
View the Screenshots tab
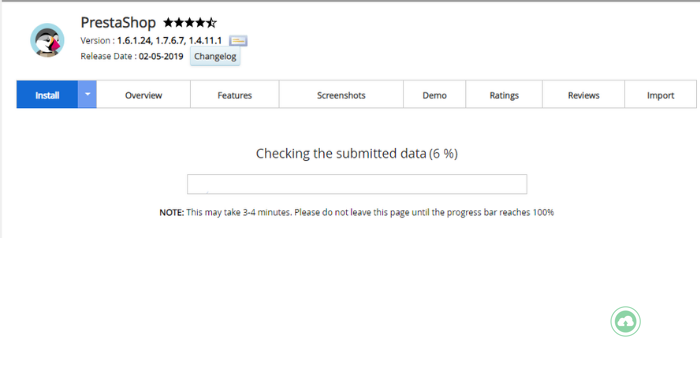pos(341,95)
